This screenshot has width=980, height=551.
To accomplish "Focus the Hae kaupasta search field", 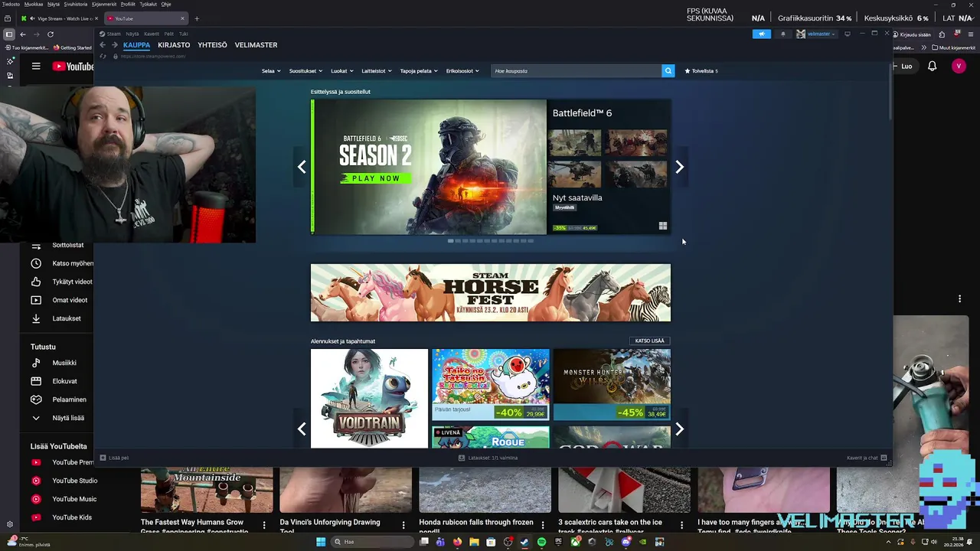I will 576,70.
